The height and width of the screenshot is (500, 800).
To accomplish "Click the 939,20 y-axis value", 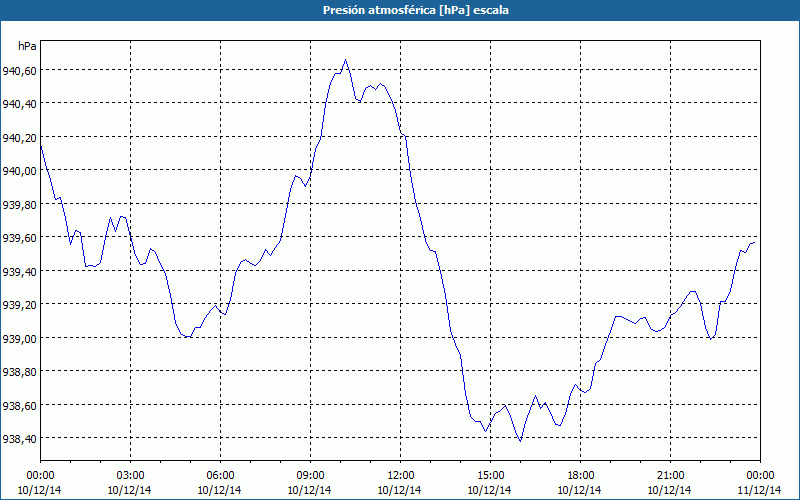I will [19, 305].
